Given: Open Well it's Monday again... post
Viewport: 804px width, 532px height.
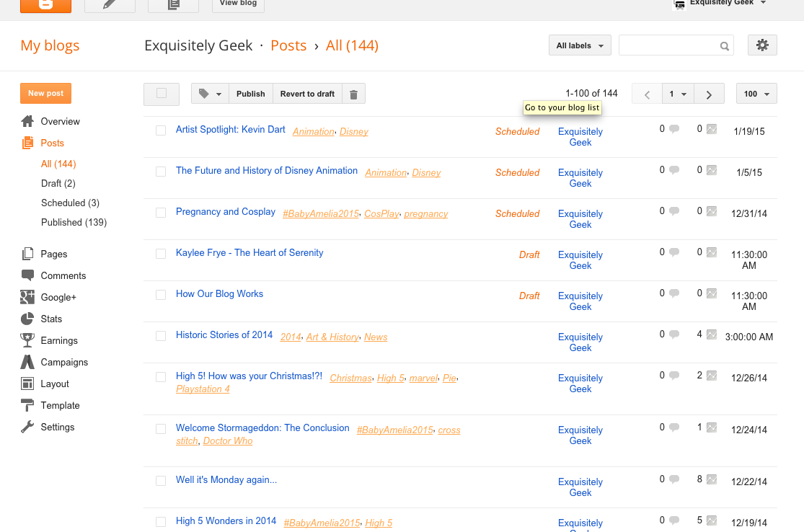Looking at the screenshot, I should pyautogui.click(x=226, y=479).
